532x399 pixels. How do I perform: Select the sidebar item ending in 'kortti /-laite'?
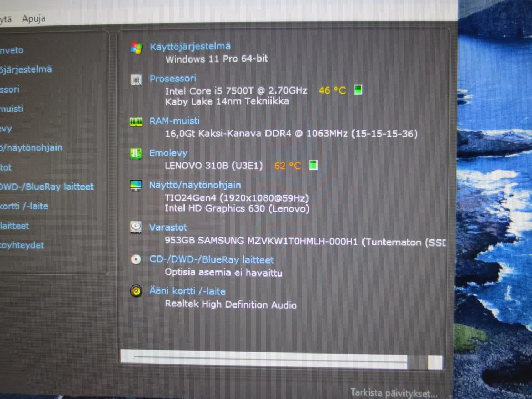(24, 206)
